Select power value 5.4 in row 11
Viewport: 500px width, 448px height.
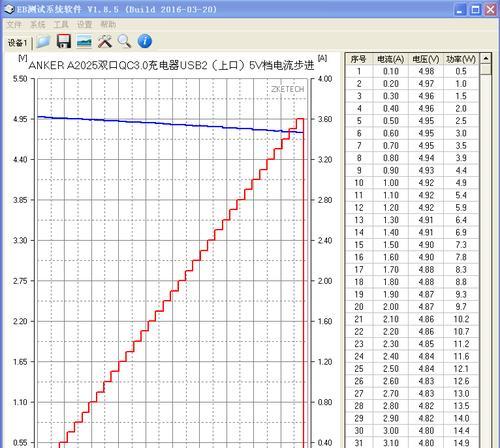point(461,195)
